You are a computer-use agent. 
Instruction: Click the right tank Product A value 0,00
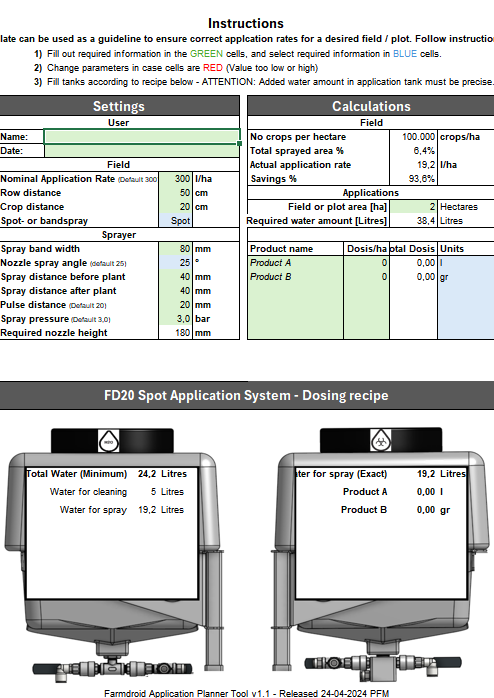click(426, 492)
